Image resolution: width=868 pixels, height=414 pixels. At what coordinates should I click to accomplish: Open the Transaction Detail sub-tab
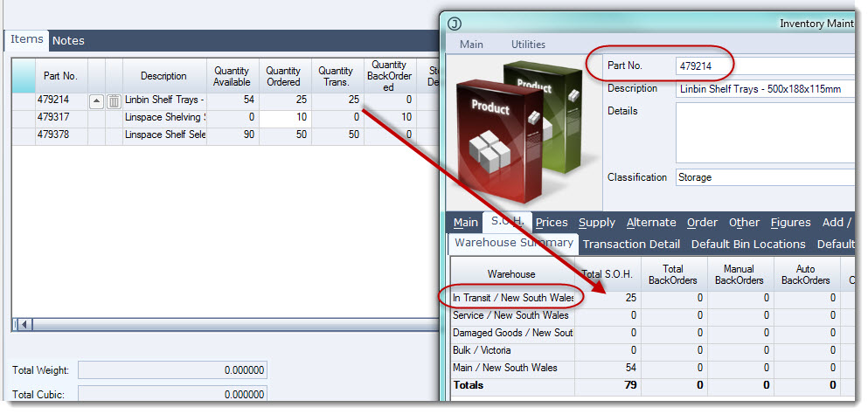(631, 244)
